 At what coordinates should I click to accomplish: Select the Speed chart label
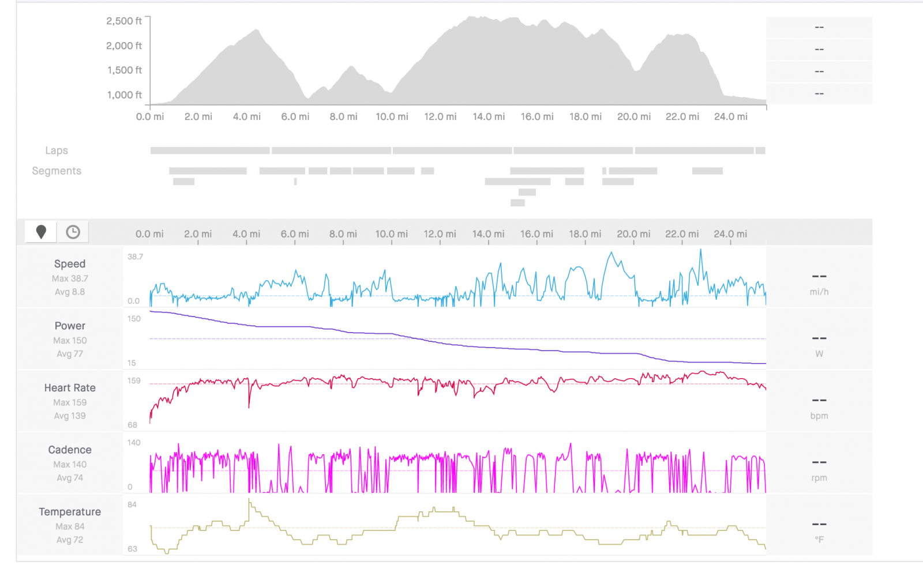pos(70,264)
